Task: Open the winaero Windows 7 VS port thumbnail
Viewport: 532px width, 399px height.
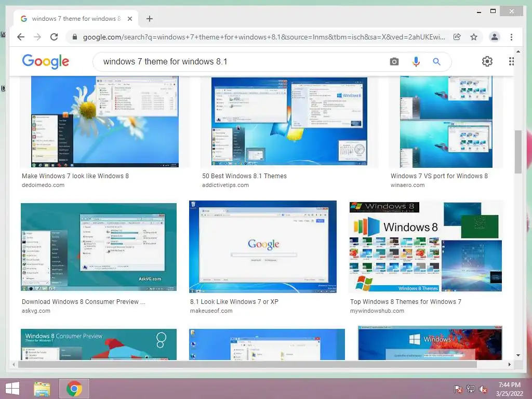Action: (446, 122)
